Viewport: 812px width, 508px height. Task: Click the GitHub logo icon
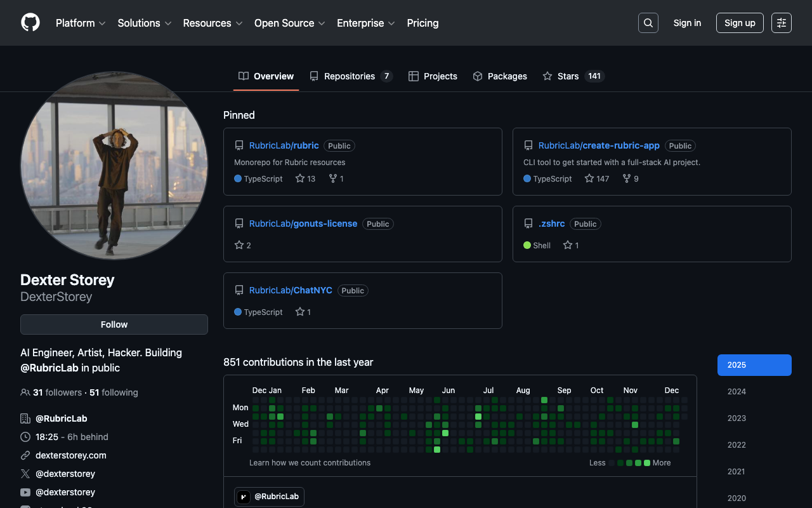(30, 23)
